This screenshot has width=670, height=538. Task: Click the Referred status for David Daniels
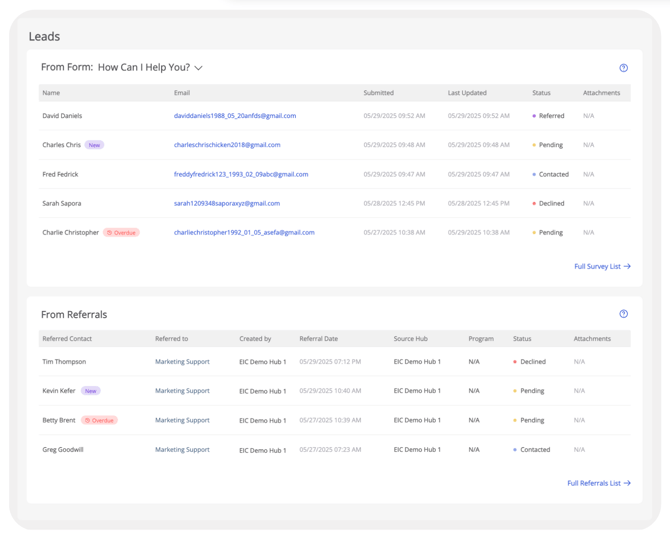[x=548, y=116]
